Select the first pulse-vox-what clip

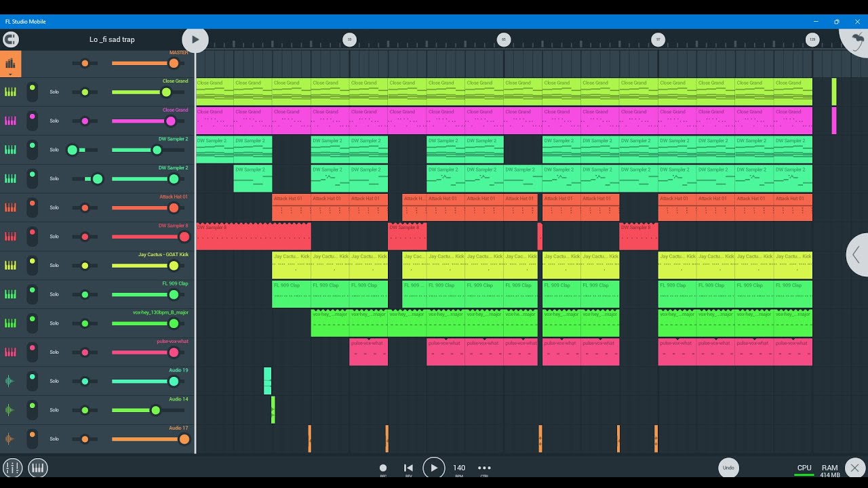point(368,352)
